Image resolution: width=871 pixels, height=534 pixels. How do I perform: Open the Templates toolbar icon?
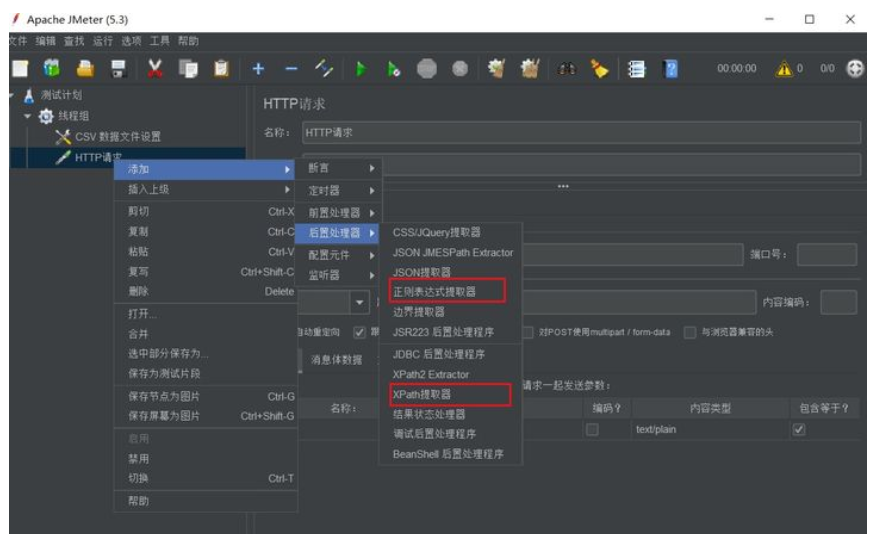(52, 68)
